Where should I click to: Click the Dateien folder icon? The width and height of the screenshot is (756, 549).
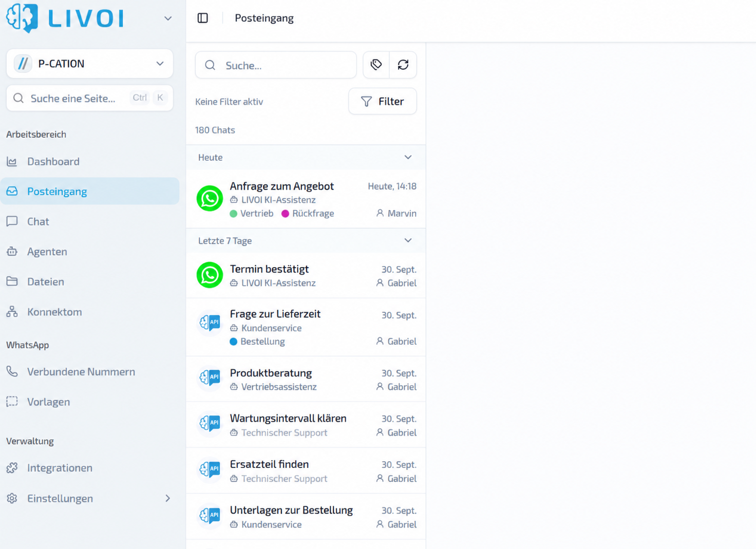click(12, 281)
